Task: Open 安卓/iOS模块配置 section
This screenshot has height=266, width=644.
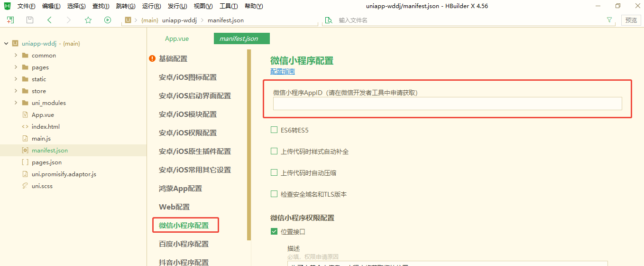Action: point(188,114)
